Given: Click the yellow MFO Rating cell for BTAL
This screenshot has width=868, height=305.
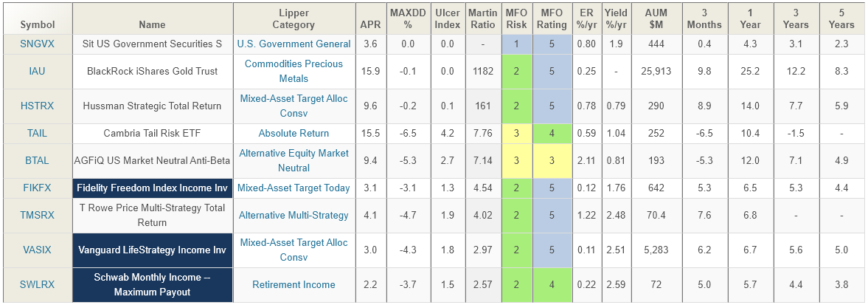Looking at the screenshot, I should tap(552, 160).
